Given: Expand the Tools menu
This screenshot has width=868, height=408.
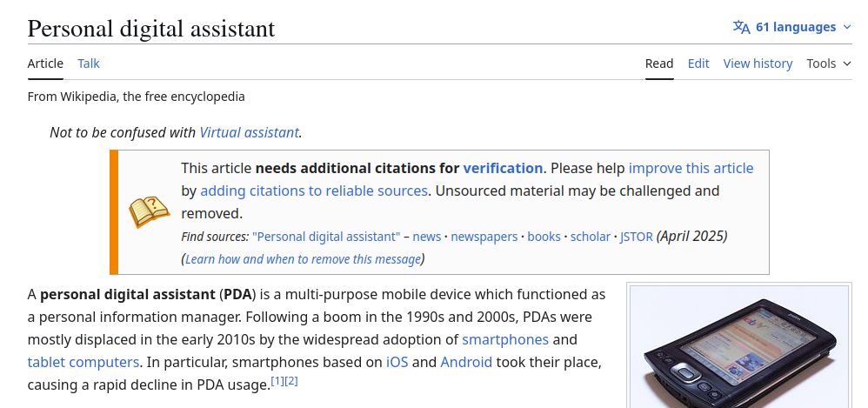Looking at the screenshot, I should point(829,64).
